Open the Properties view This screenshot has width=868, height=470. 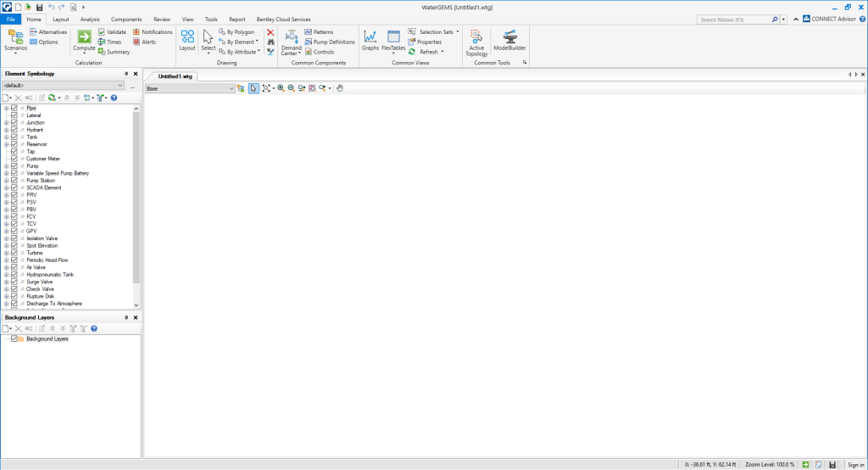pyautogui.click(x=426, y=42)
